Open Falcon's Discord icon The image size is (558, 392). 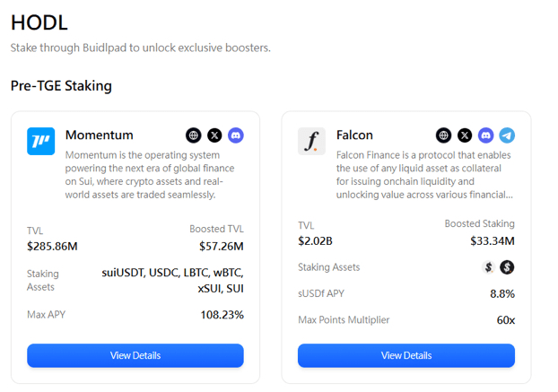485,135
